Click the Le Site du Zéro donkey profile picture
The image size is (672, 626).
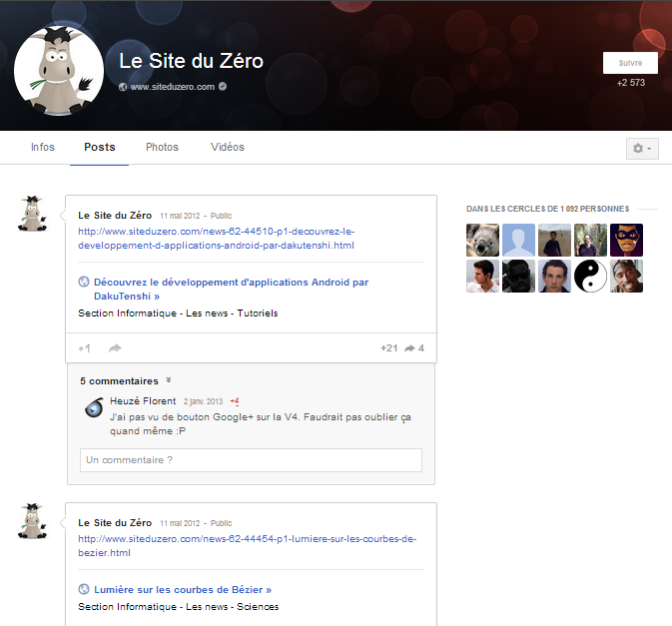coord(59,71)
